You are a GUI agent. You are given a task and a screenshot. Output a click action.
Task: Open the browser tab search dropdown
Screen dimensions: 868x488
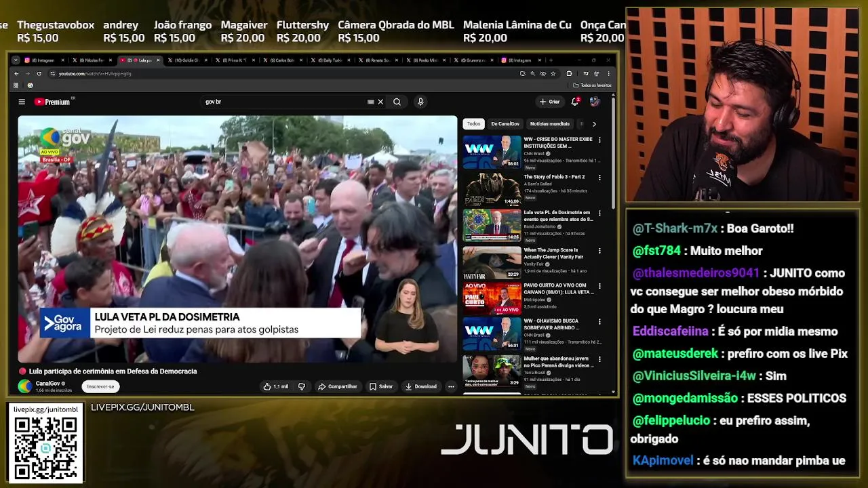pyautogui.click(x=16, y=60)
